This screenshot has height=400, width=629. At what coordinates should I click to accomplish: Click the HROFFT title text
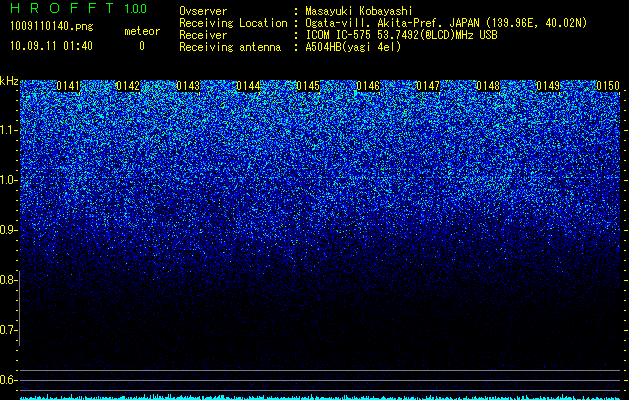(x=61, y=8)
